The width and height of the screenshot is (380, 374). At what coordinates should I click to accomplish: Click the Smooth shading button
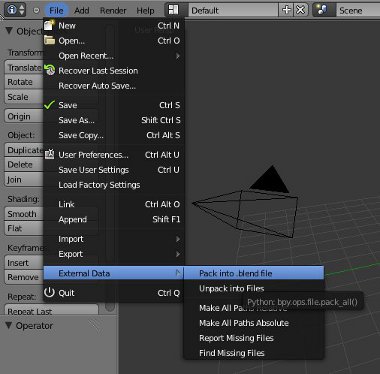(x=24, y=214)
